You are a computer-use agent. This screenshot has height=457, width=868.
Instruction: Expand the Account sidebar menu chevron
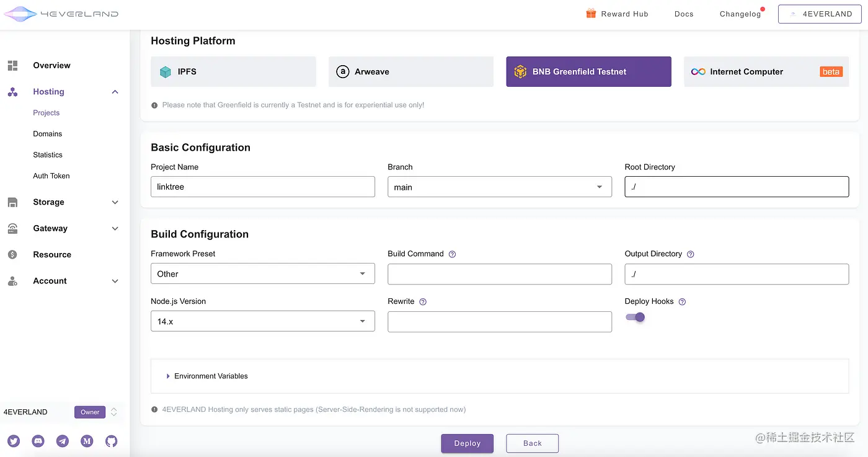(x=115, y=281)
